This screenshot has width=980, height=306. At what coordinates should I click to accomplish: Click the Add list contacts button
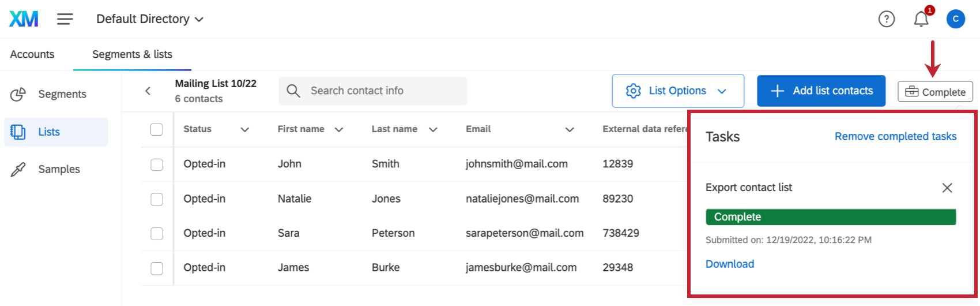[821, 91]
